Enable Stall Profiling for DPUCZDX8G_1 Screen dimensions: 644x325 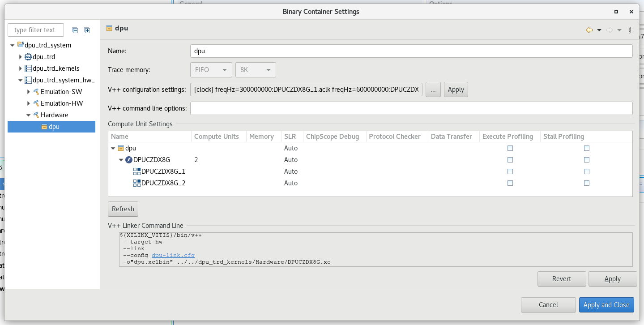(587, 171)
